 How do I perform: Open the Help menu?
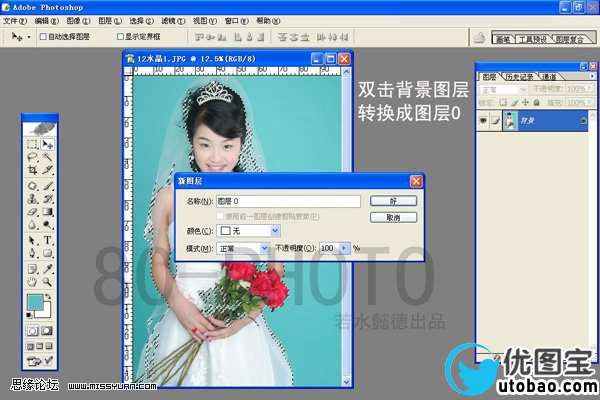pos(268,21)
